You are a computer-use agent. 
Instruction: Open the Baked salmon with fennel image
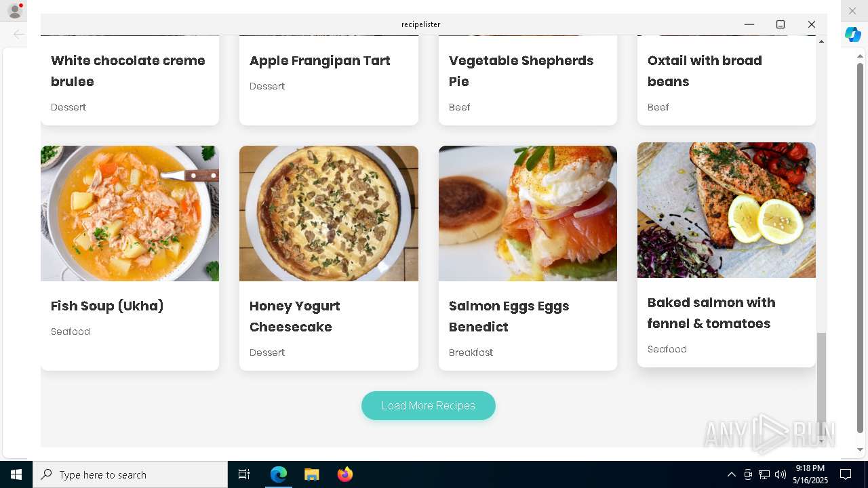tap(726, 210)
